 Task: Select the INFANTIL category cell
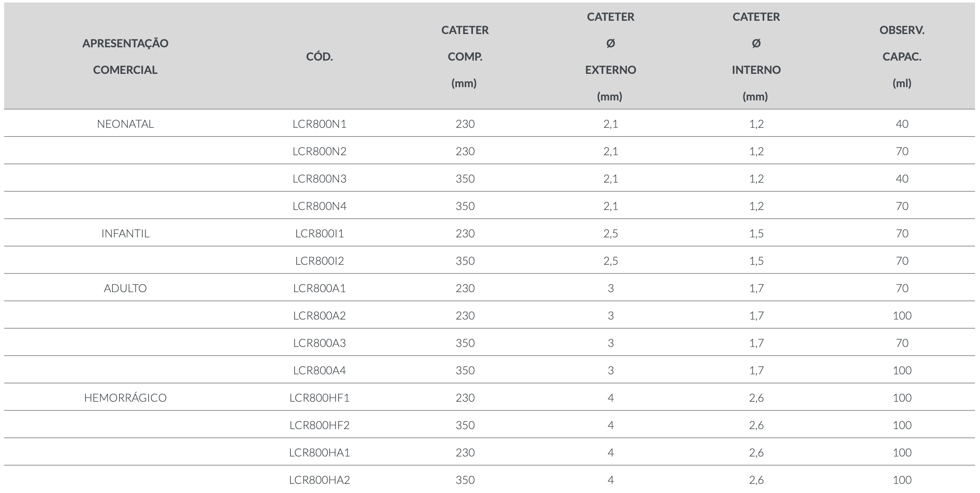point(125,233)
